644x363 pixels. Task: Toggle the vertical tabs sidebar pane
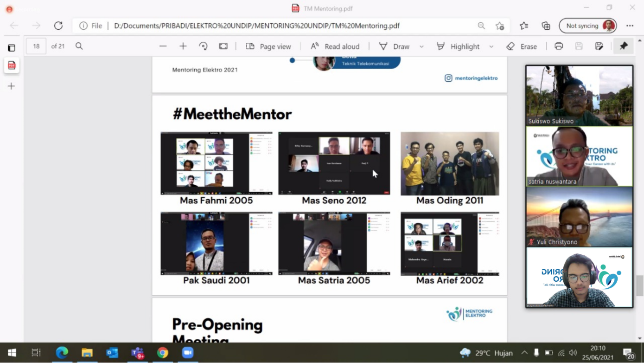12,48
